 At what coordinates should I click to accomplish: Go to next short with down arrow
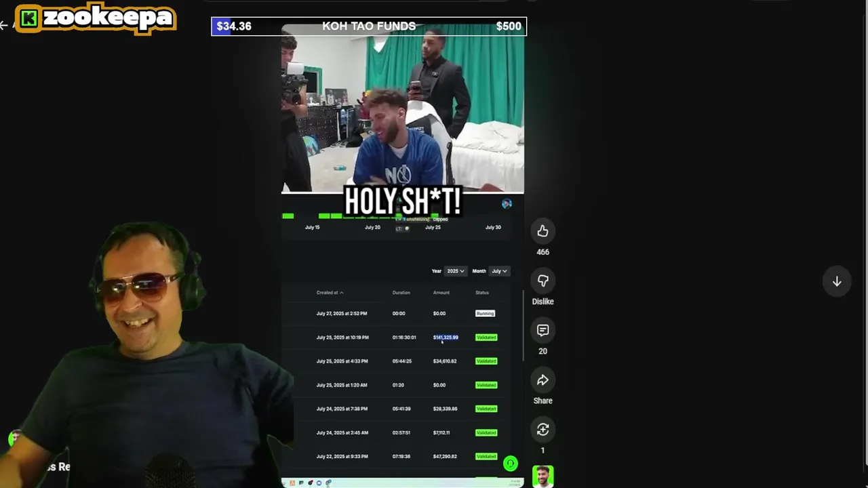tap(837, 282)
